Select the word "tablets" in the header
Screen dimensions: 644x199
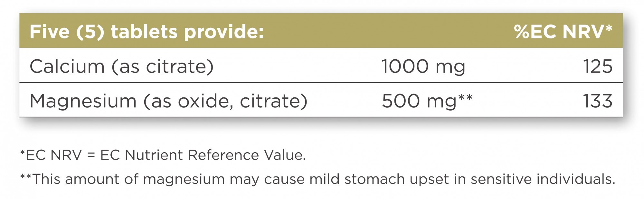coord(144,32)
